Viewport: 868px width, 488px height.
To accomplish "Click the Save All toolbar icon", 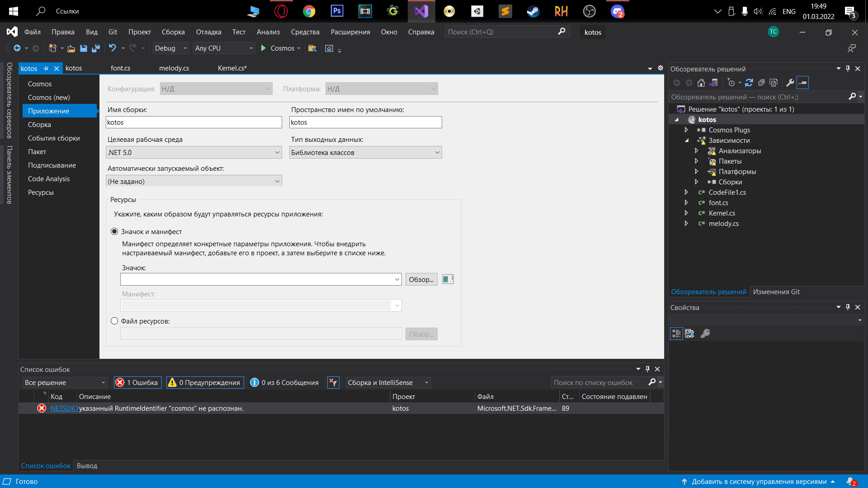I will (95, 48).
